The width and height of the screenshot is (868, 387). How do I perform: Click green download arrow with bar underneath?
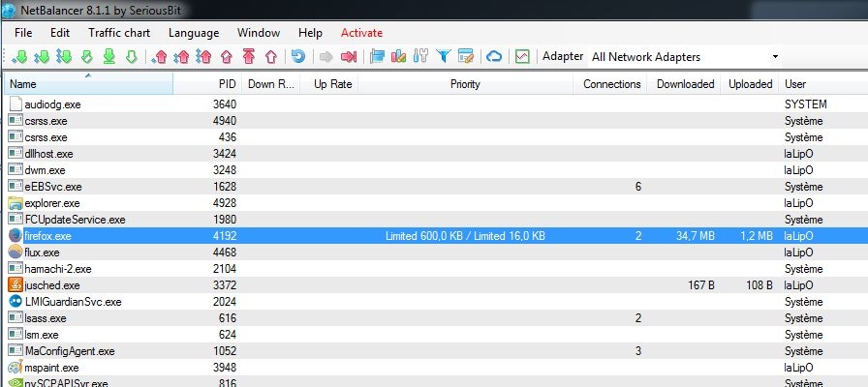click(x=109, y=56)
